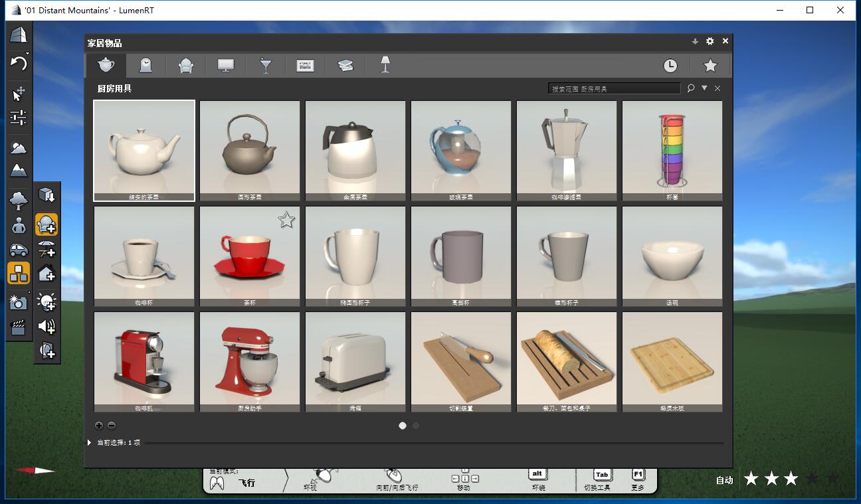Open the people character library

point(19,225)
